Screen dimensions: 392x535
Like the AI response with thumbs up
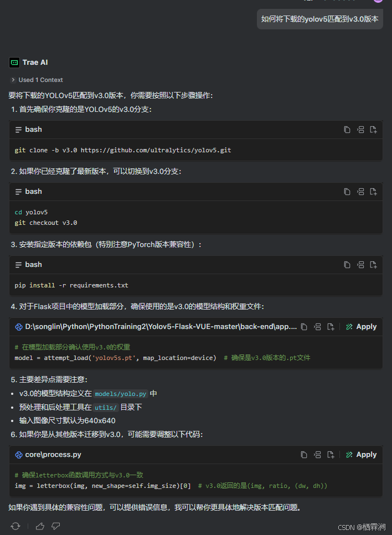coord(40,526)
